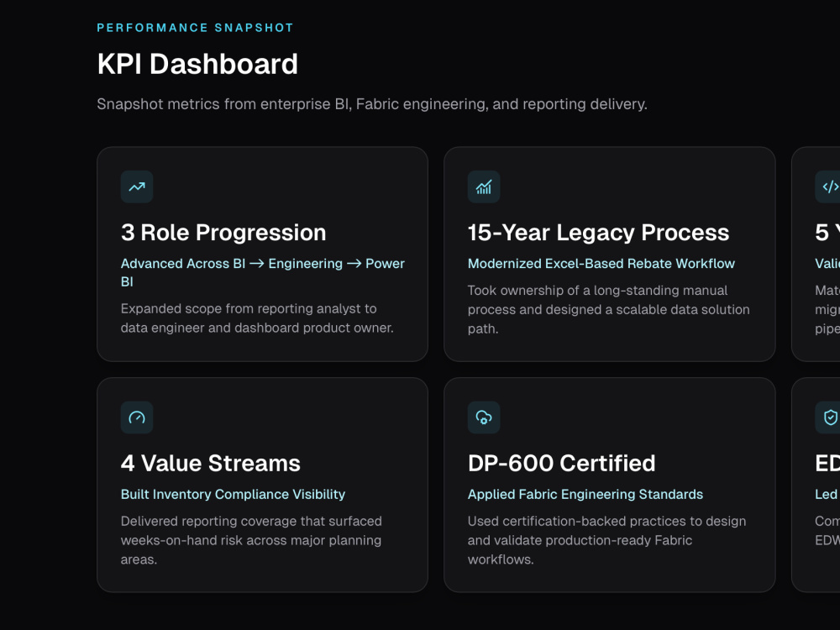
Task: Select the "PERFORMANCE SNAPSHOT" label
Action: coord(195,28)
